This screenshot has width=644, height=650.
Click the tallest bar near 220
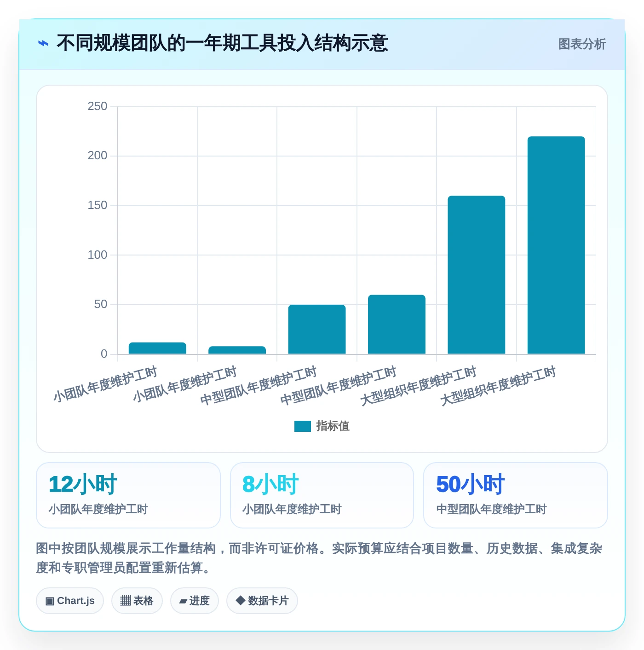(x=556, y=245)
